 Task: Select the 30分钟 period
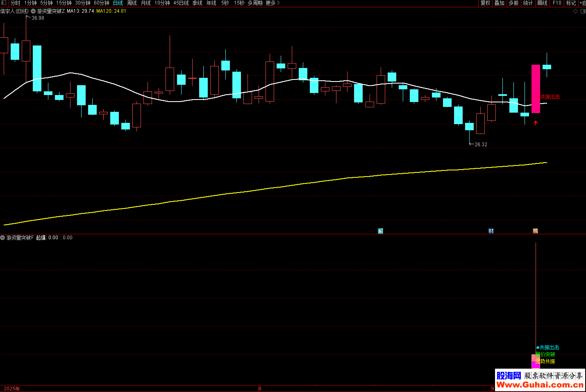[x=83, y=3]
